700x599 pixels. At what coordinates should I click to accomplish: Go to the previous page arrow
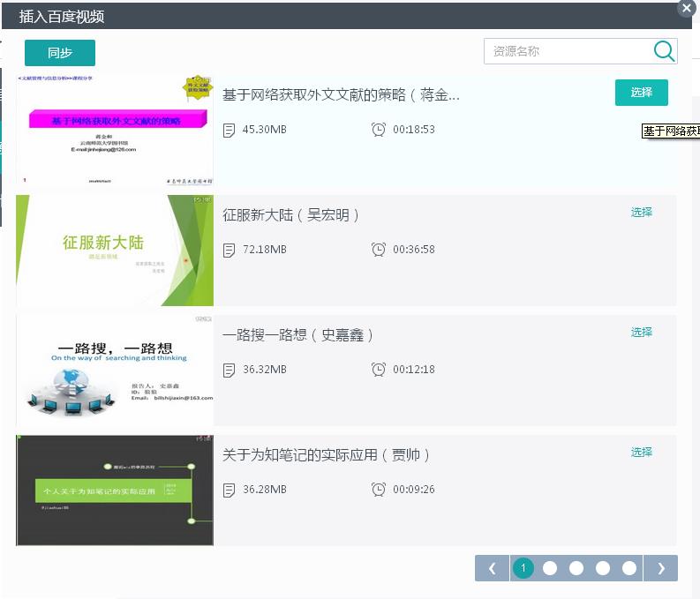[492, 568]
